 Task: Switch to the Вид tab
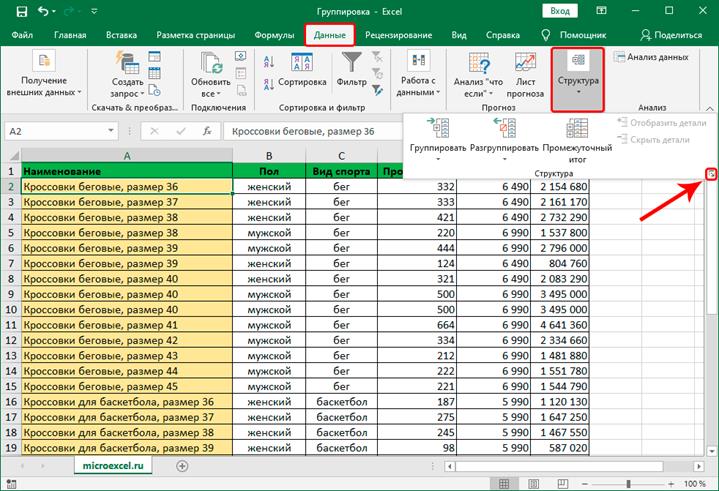(x=459, y=35)
